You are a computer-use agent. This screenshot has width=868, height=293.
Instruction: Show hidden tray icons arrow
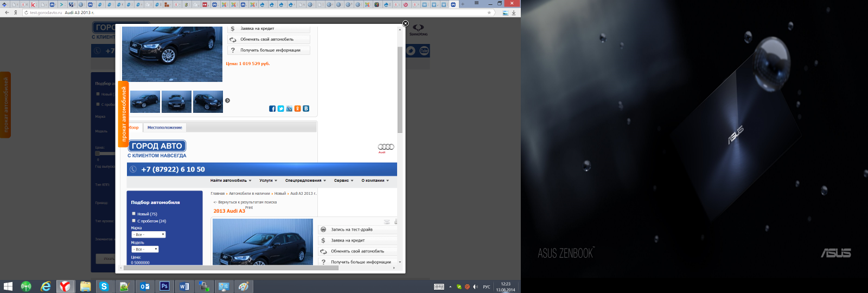(x=450, y=286)
